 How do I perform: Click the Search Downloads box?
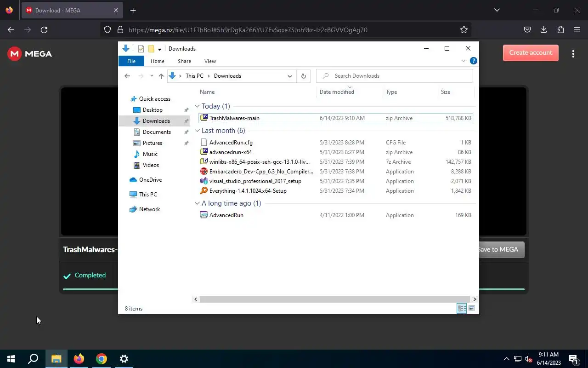point(395,76)
